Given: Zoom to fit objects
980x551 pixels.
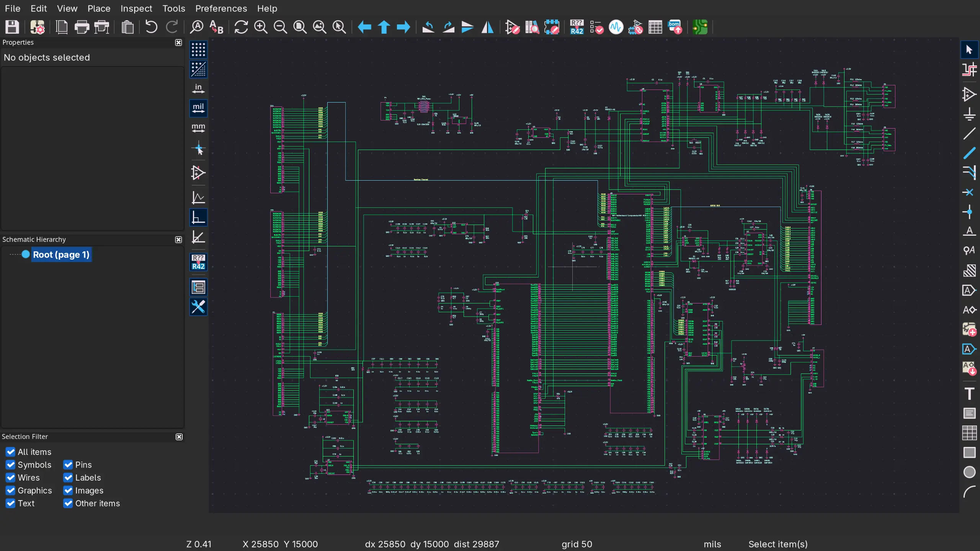Looking at the screenshot, I should 319,27.
